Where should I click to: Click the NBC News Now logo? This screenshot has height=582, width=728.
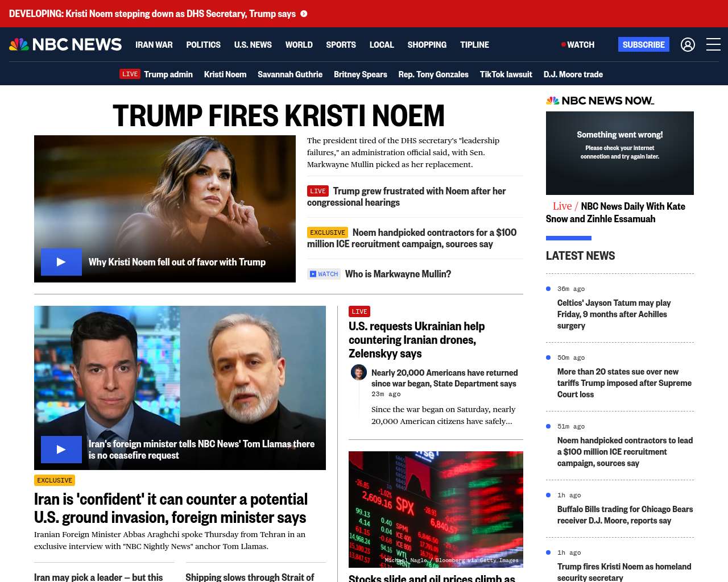click(600, 101)
